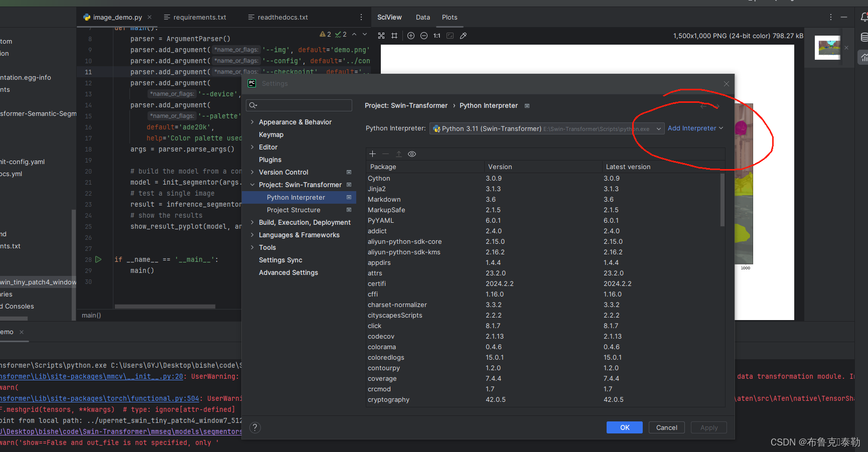Open Advanced Settings page
The height and width of the screenshot is (452, 868).
(288, 272)
